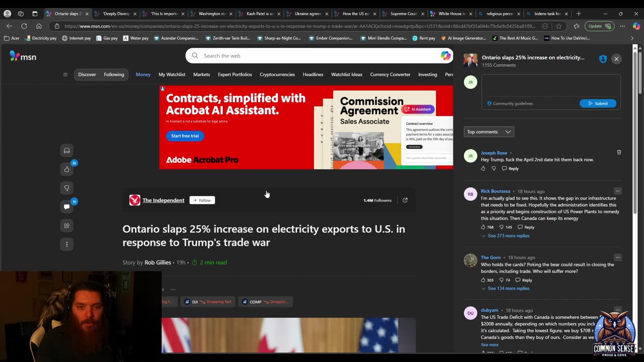This screenshot has height=362, width=644.
Task: Click comments privacy shield icon
Action: pos(603,59)
